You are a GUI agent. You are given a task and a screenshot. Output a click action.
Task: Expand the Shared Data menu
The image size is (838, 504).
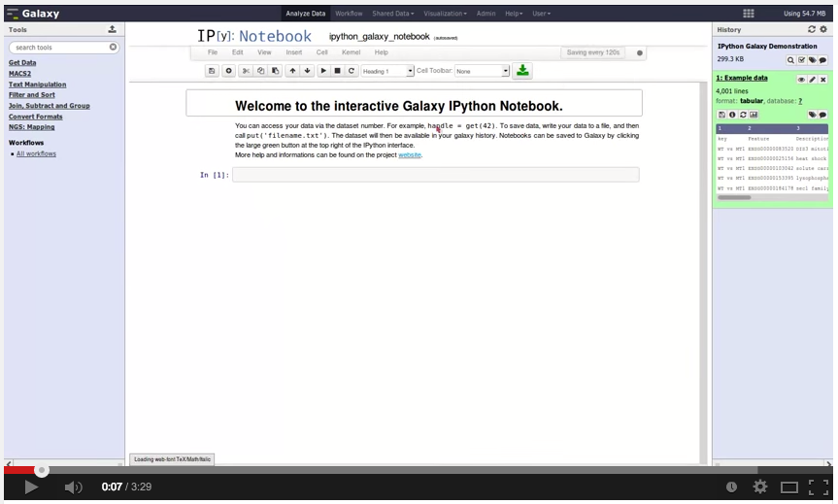point(393,14)
